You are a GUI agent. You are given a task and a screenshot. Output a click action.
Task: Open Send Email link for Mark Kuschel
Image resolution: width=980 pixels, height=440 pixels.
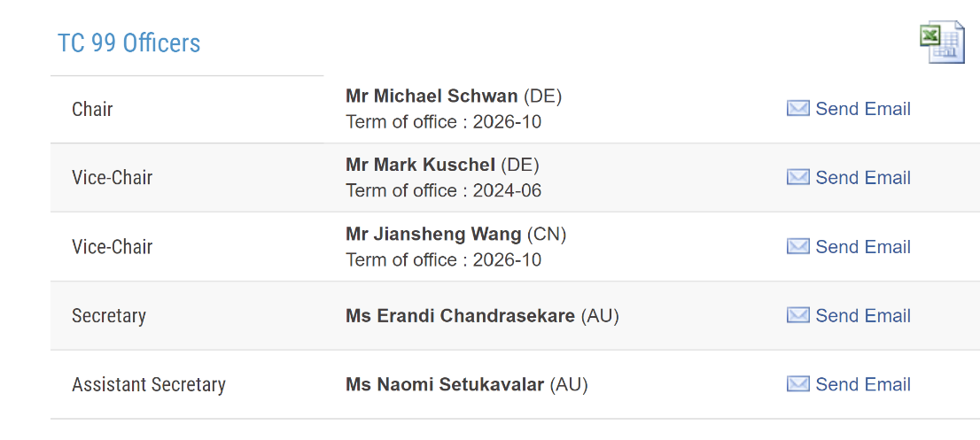click(x=862, y=178)
